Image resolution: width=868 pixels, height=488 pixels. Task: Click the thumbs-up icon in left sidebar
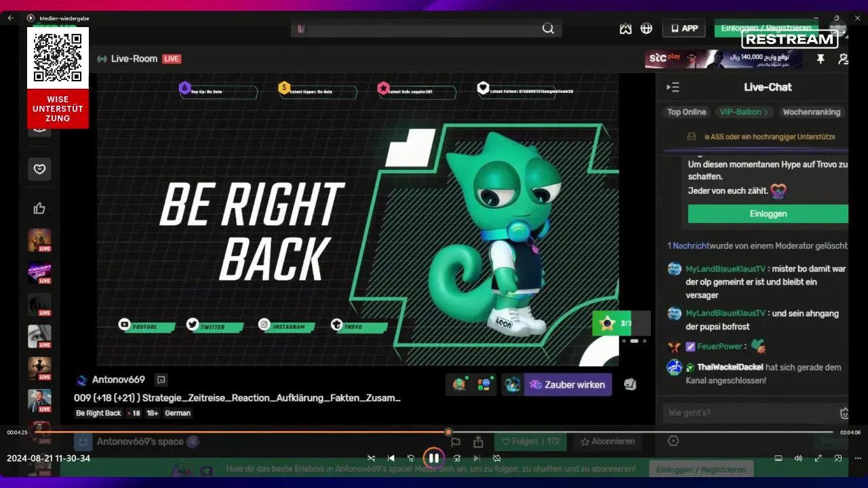(x=39, y=208)
